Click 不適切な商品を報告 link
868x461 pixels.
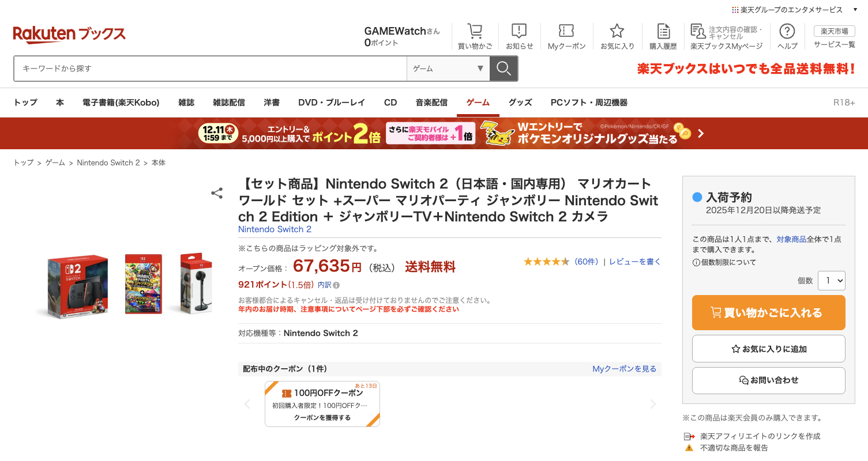734,448
